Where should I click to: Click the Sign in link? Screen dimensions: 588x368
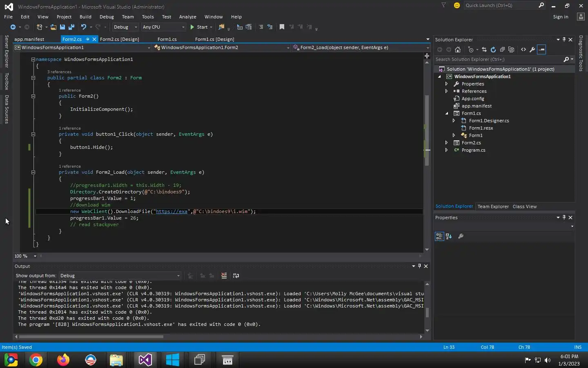tap(561, 17)
